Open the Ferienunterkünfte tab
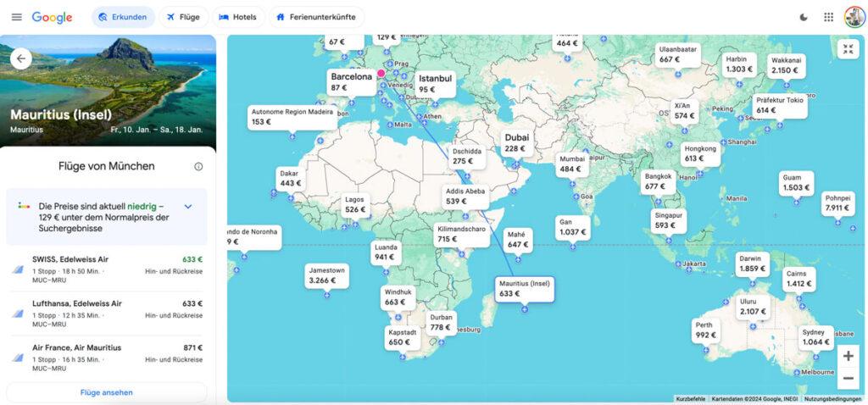868x405 pixels. (316, 17)
